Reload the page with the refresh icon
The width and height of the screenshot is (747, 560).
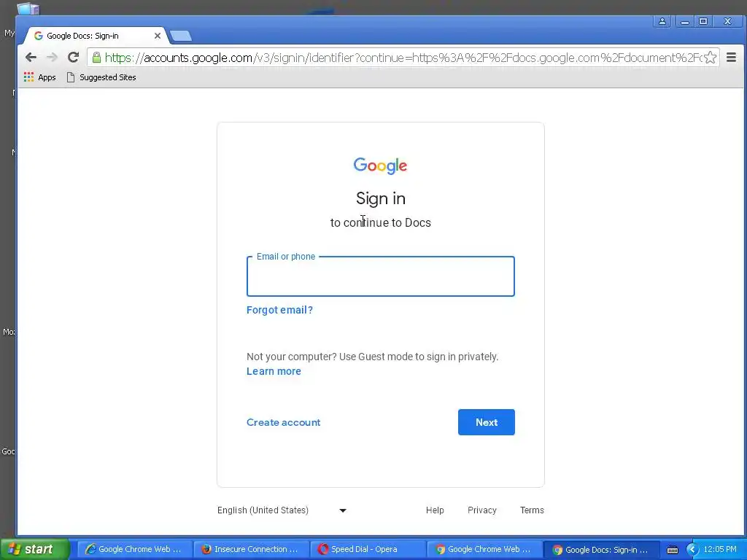point(74,58)
